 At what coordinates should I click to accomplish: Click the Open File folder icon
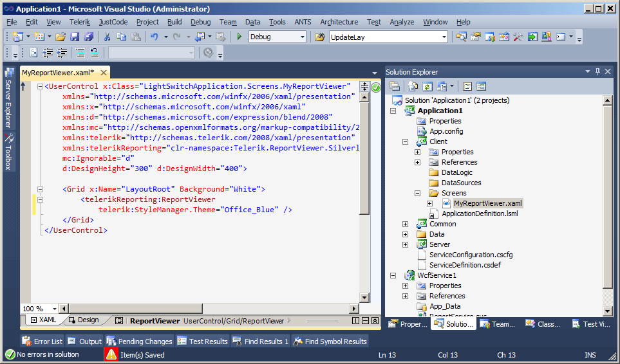(61, 37)
